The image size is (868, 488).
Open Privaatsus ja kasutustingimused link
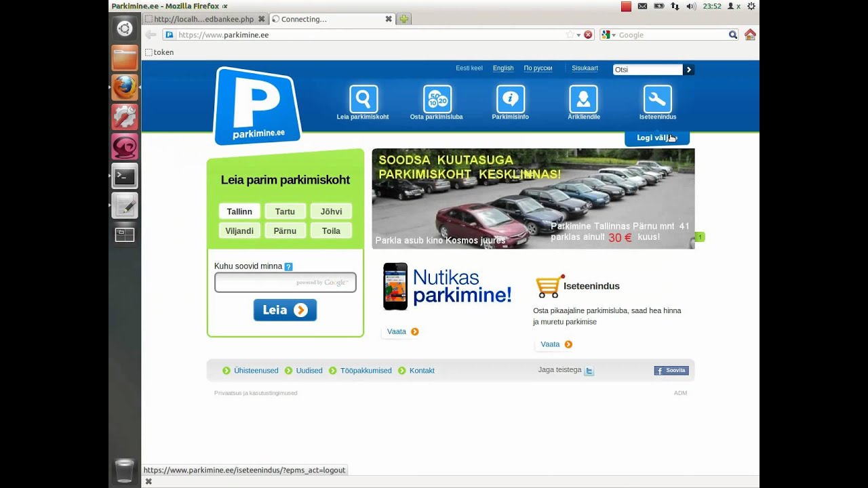point(256,393)
